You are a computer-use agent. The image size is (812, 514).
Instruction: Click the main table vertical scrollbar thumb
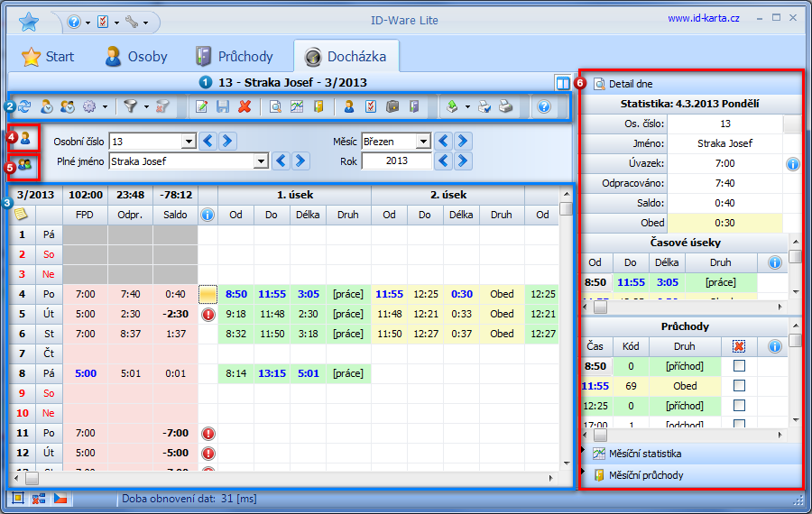click(x=567, y=208)
